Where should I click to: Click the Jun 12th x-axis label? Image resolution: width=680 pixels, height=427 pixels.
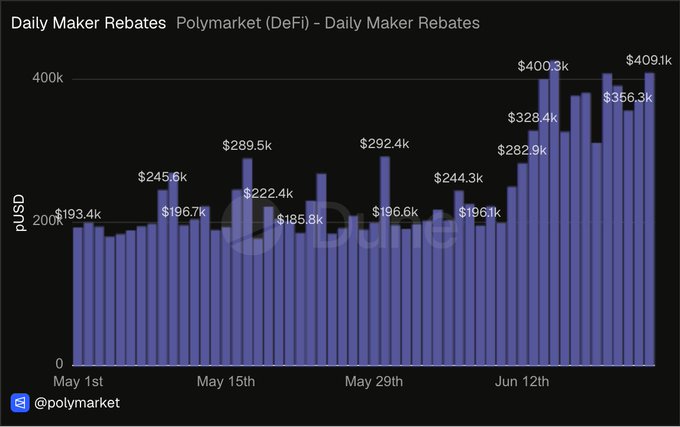(522, 381)
